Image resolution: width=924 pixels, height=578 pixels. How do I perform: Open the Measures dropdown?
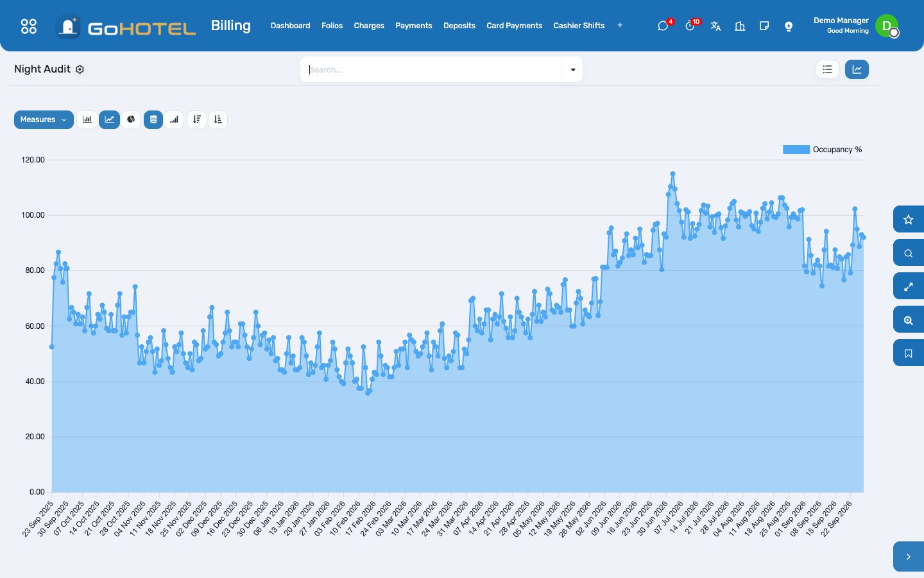coord(44,119)
